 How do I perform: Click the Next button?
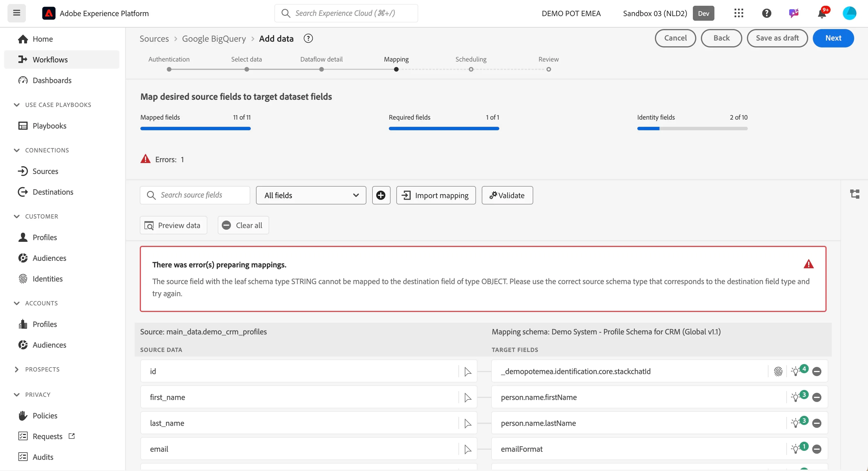pyautogui.click(x=833, y=38)
